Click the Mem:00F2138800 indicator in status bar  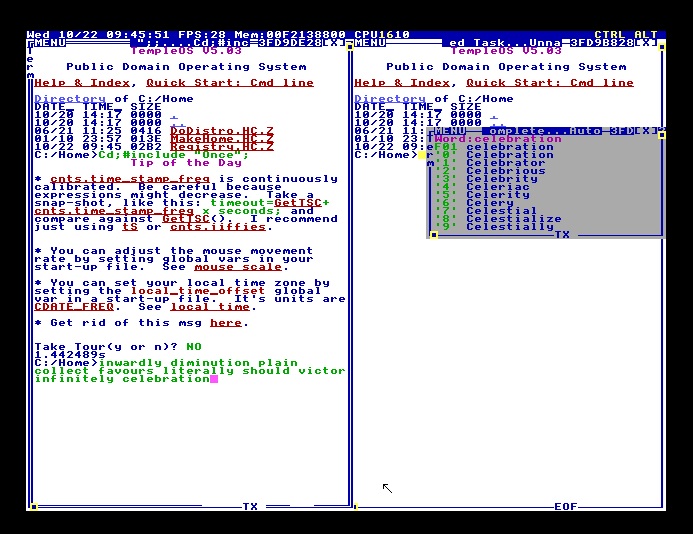coord(290,34)
